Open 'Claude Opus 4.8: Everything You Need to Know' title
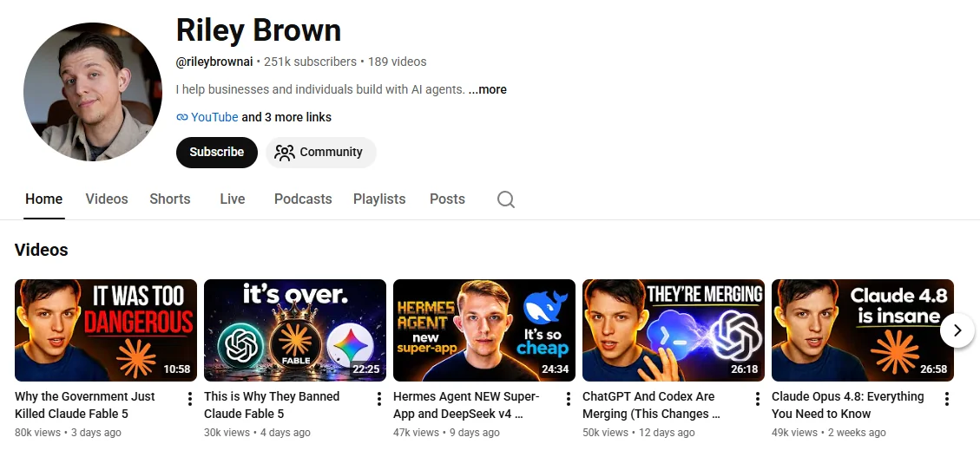 [x=847, y=405]
